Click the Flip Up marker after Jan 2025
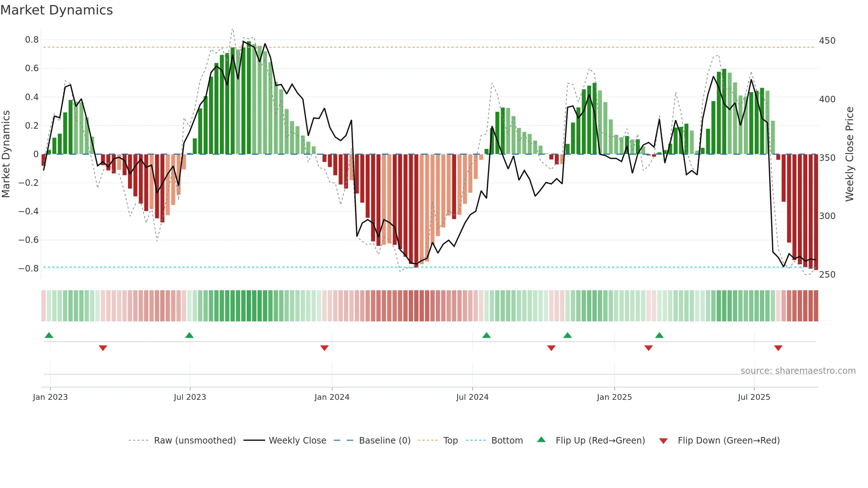This screenshot has height=488, width=868. (x=659, y=335)
